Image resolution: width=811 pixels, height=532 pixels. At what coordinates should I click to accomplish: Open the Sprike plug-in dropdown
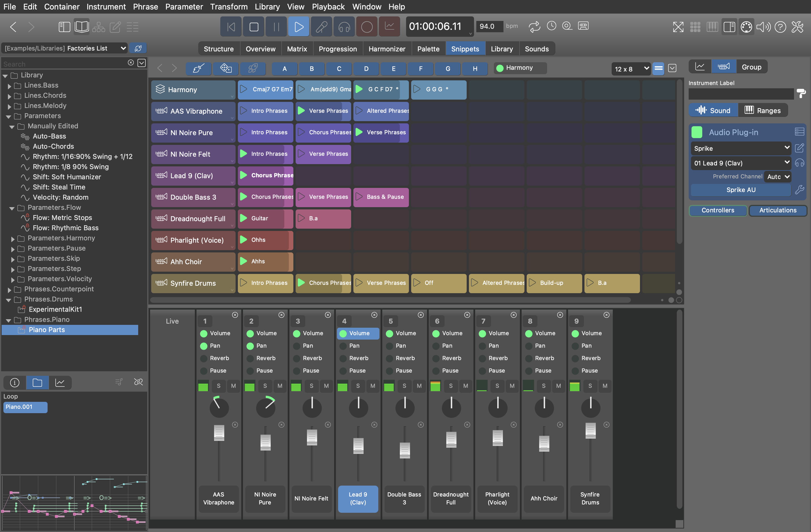pyautogui.click(x=742, y=148)
